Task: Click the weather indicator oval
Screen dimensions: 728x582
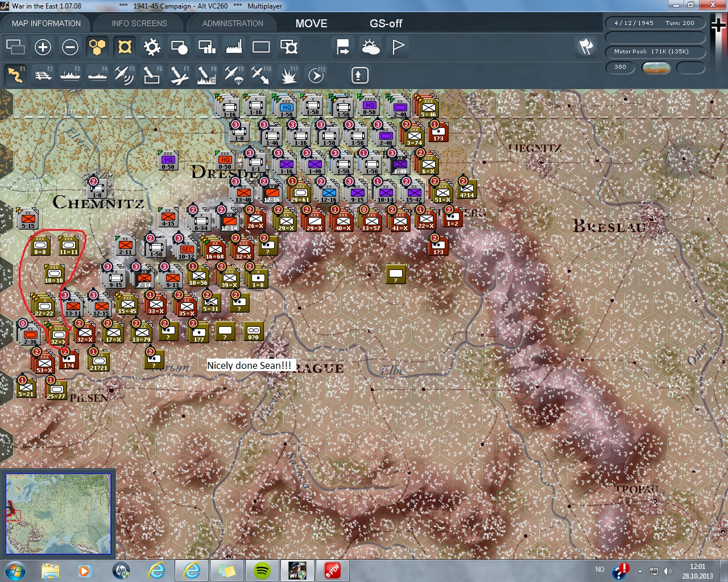Action: point(656,68)
